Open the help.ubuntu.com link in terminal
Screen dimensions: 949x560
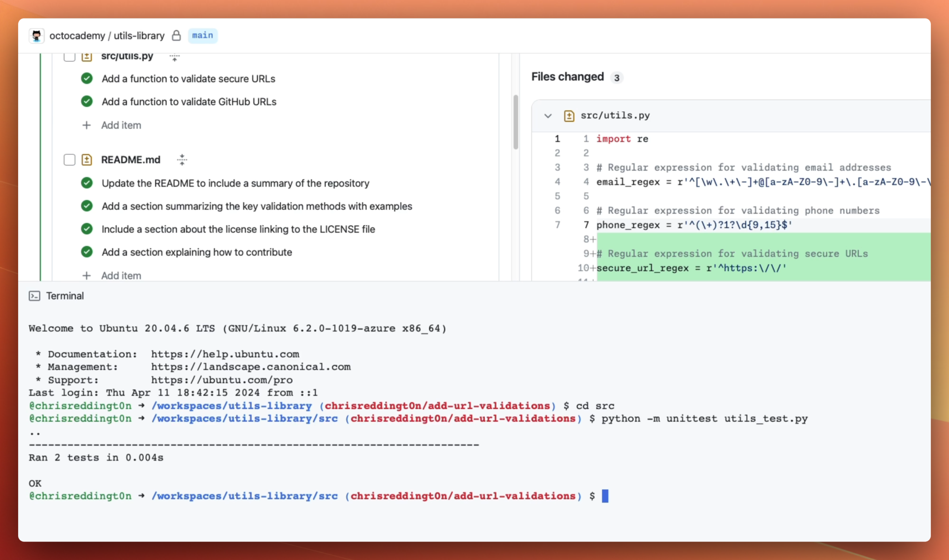(x=225, y=354)
